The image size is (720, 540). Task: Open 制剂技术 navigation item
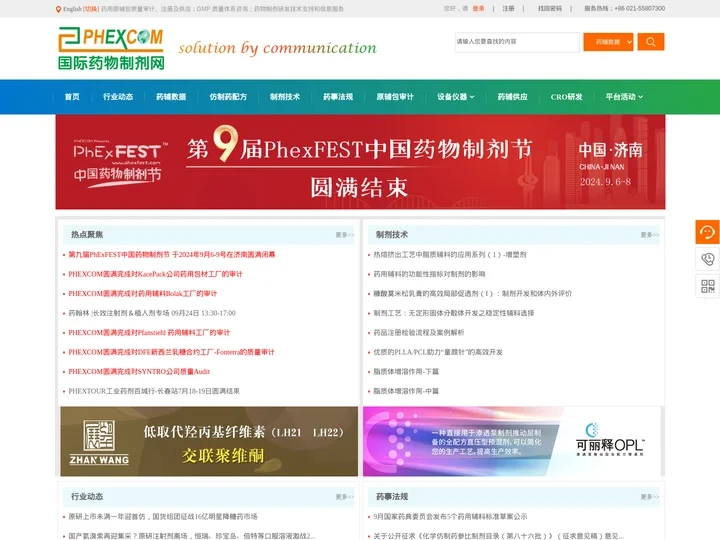coord(285,97)
